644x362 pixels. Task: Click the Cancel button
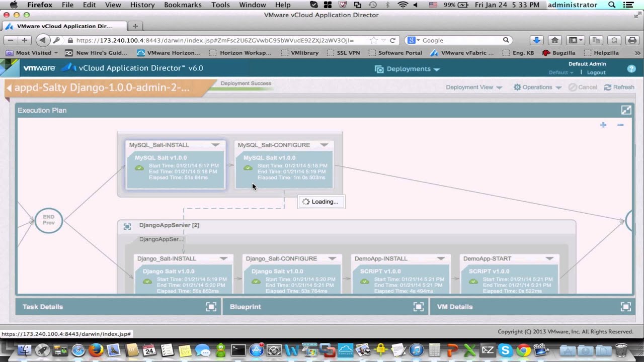(x=583, y=87)
